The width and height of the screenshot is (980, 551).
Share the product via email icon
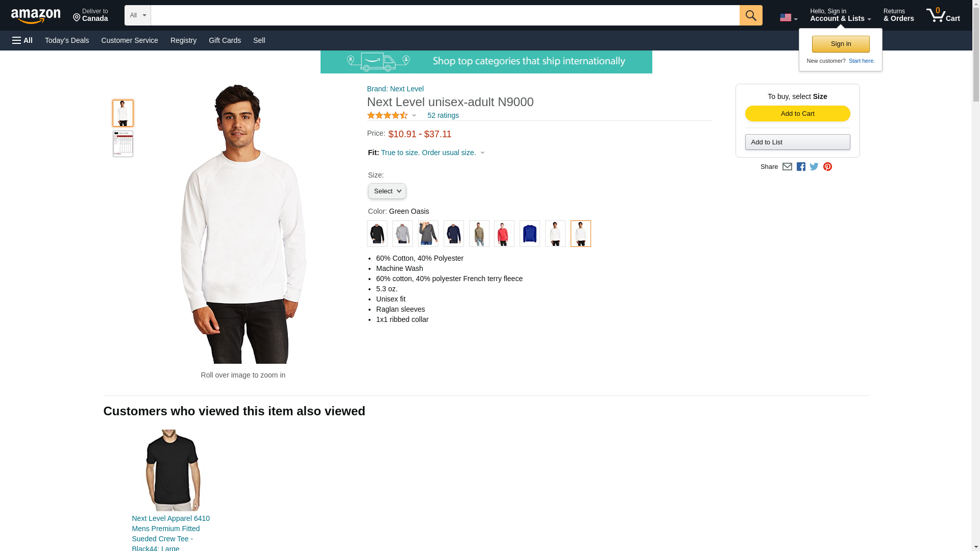click(x=787, y=167)
